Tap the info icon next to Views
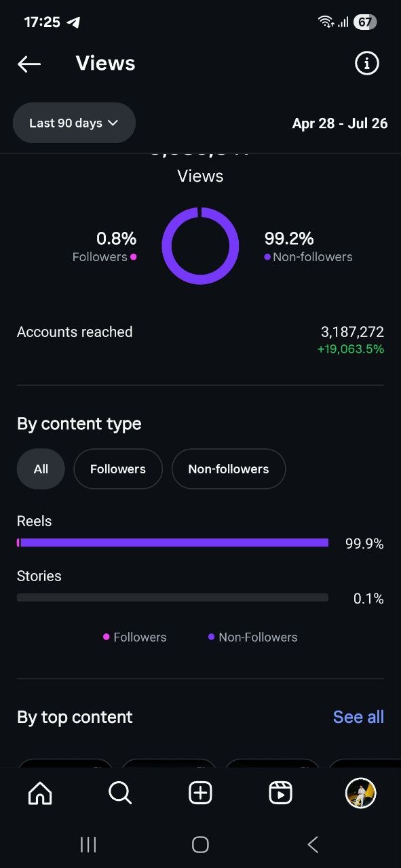 click(366, 63)
